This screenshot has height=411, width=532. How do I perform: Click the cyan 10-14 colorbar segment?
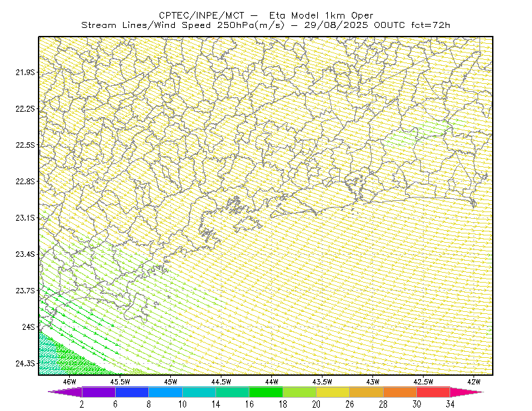[199, 392]
